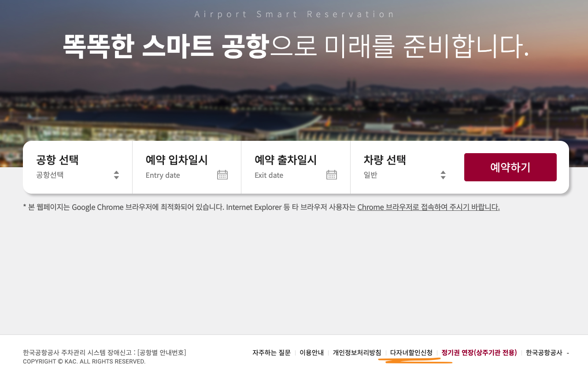Screen dimensions: 588x371
Task: Open 정기권 연장(상주기관 전용) link
Action: click(479, 353)
